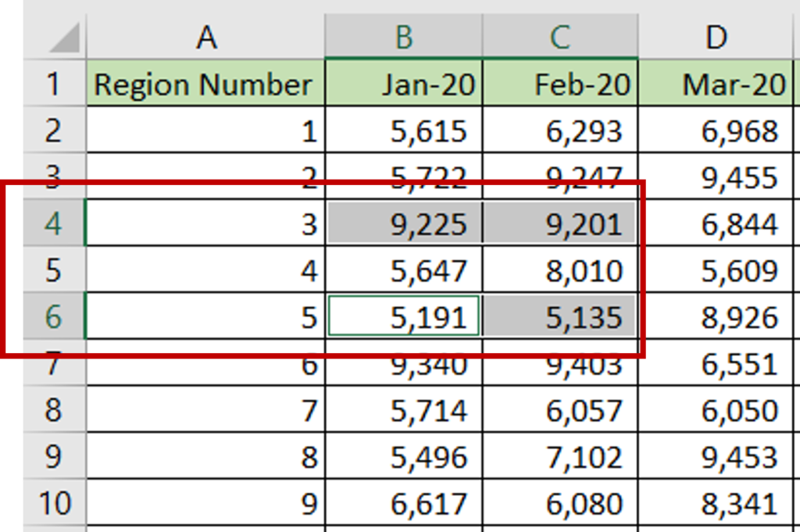
Task: Select the Mar-20 header cell
Action: click(716, 84)
